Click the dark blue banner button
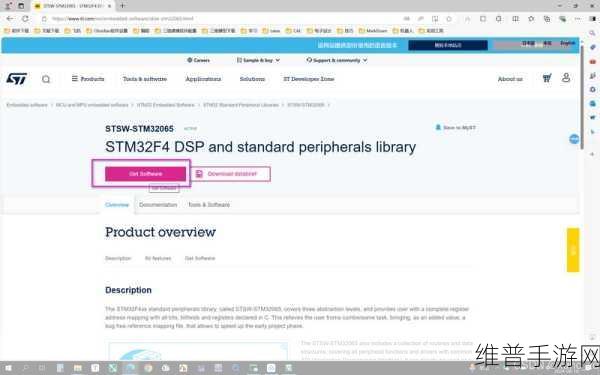 click(448, 45)
